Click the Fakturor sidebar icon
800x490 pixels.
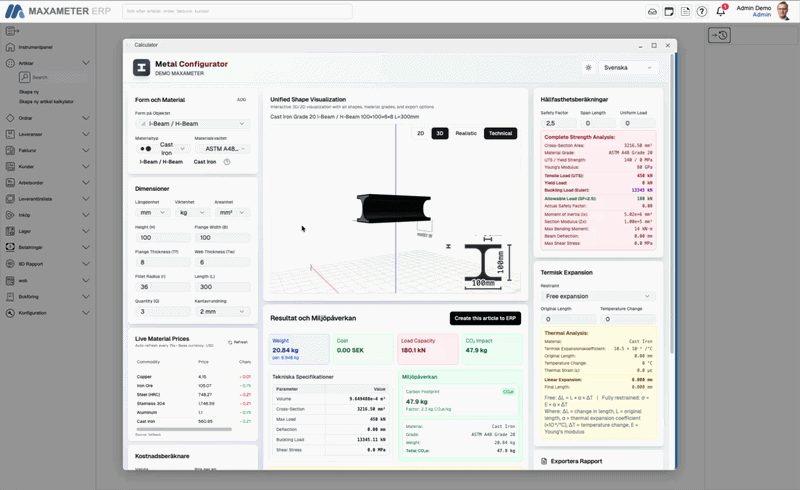(x=10, y=150)
